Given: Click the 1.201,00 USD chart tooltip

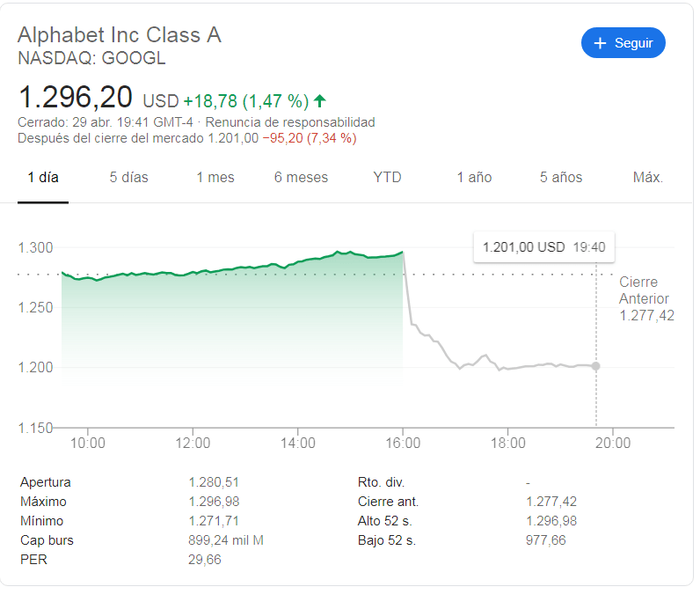Looking at the screenshot, I should click(543, 247).
